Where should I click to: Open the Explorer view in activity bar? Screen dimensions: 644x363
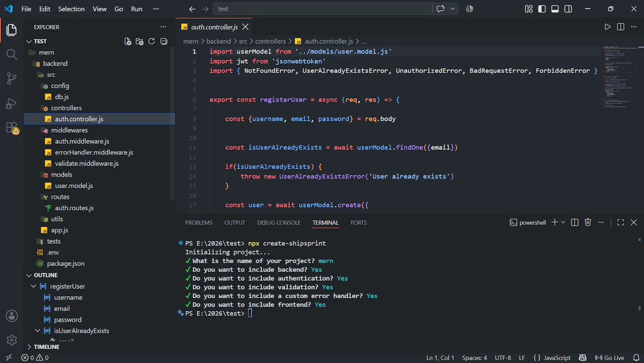tap(12, 30)
